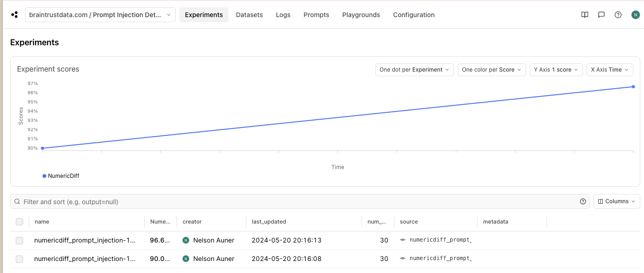Click Nelson Auner name in second row

click(x=214, y=259)
